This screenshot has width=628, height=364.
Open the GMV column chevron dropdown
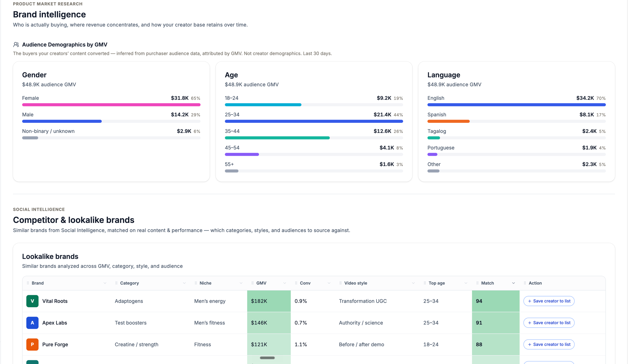(284, 283)
